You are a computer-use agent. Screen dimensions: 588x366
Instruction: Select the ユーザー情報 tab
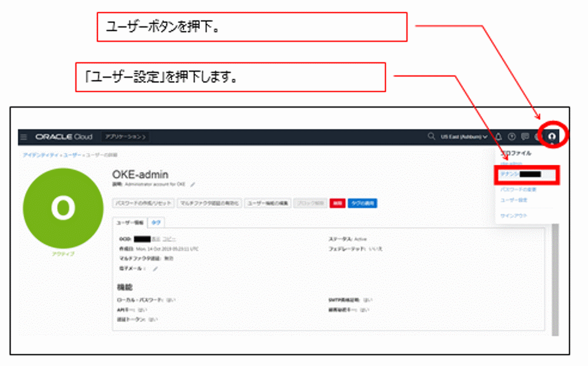[131, 222]
